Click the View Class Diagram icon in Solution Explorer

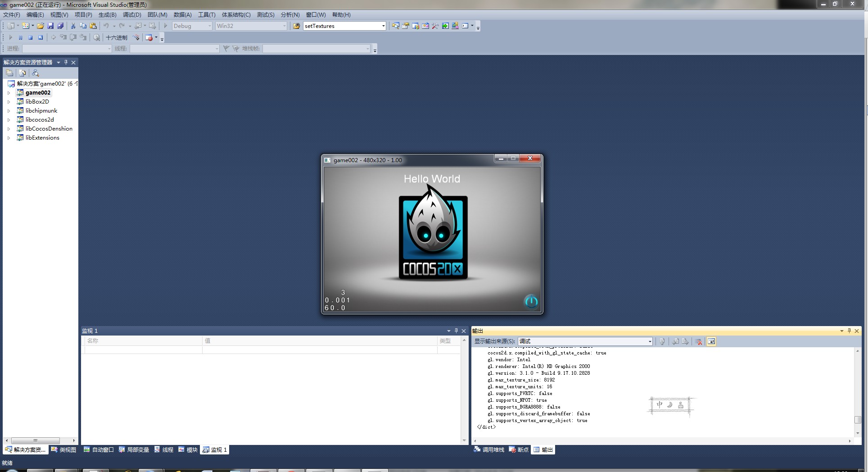click(x=36, y=73)
